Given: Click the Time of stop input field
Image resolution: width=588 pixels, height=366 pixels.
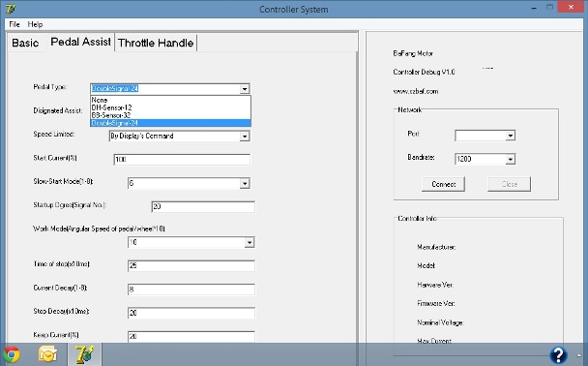Looking at the screenshot, I should (191, 265).
